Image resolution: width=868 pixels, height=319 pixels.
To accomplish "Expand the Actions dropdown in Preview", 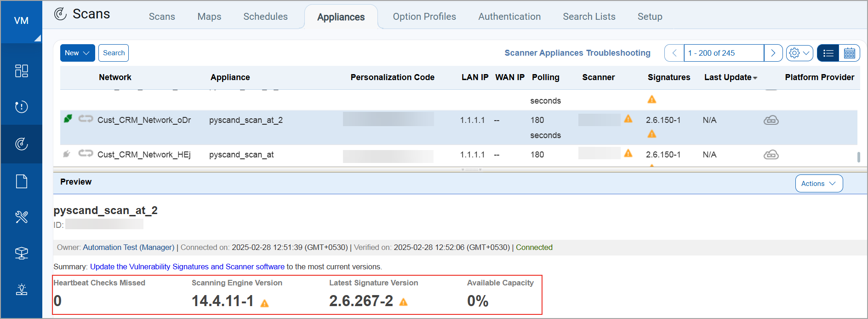I will click(x=818, y=184).
